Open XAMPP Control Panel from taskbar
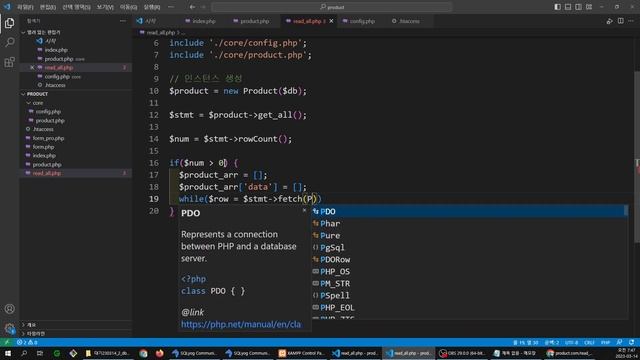The image size is (640, 360). [301, 353]
